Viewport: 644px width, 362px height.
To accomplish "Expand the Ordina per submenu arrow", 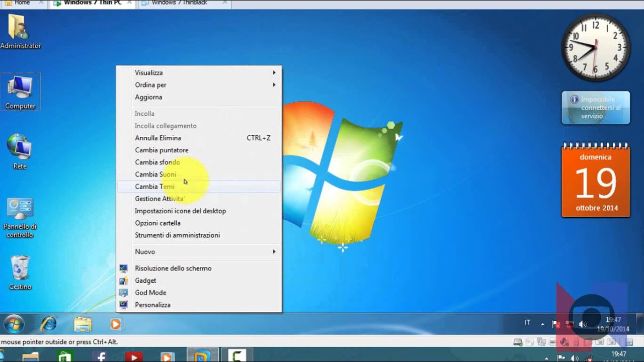I will click(x=274, y=85).
